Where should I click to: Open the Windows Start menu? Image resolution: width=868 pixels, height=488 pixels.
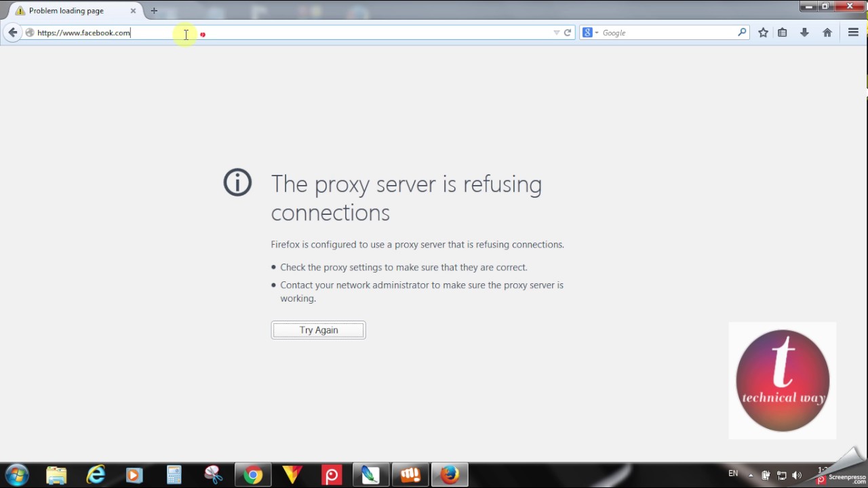pyautogui.click(x=17, y=475)
